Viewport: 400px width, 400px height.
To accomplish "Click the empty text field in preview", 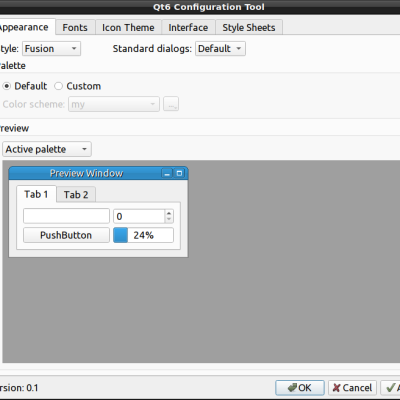I will [66, 216].
